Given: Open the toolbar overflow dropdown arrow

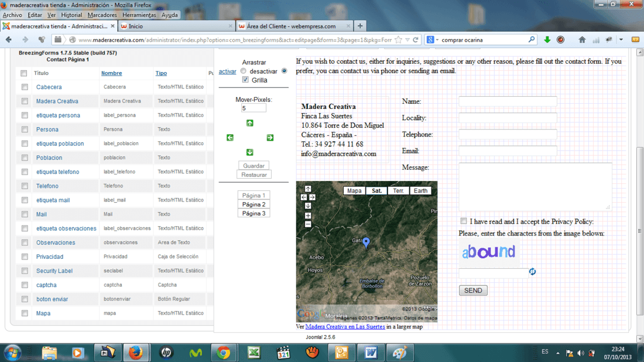Looking at the screenshot, I should [621, 40].
